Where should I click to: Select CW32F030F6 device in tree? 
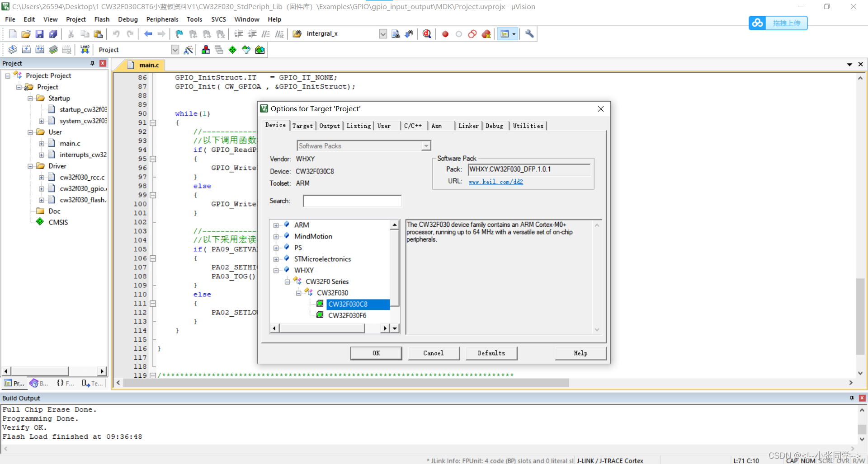click(347, 315)
